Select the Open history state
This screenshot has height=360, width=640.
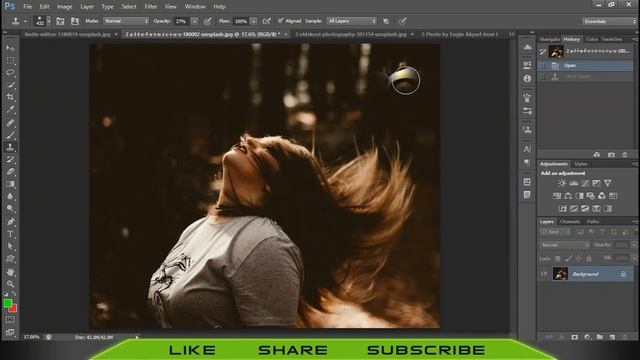click(x=585, y=66)
